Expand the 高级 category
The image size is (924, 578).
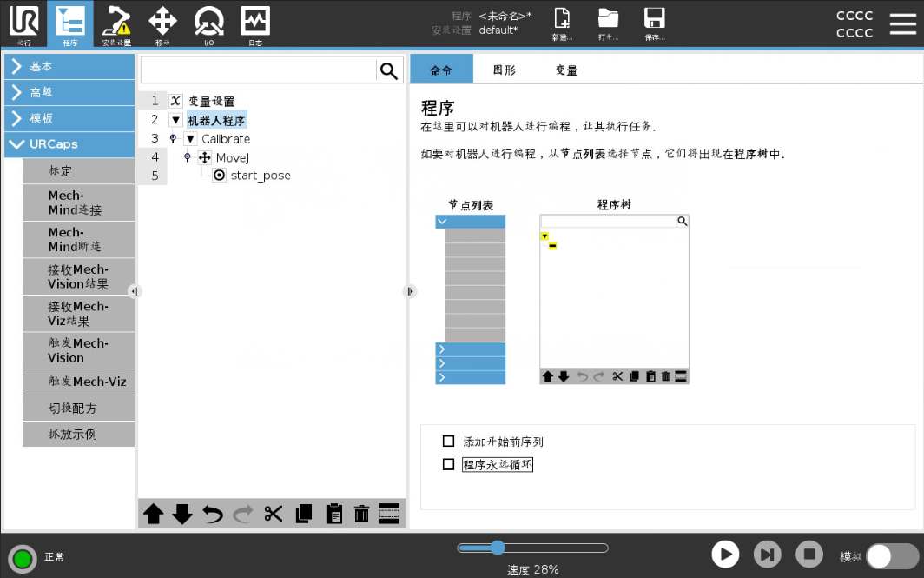69,92
